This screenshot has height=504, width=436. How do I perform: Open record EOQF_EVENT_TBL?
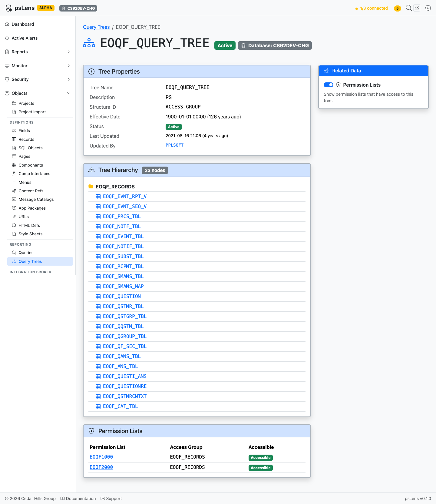coord(123,236)
